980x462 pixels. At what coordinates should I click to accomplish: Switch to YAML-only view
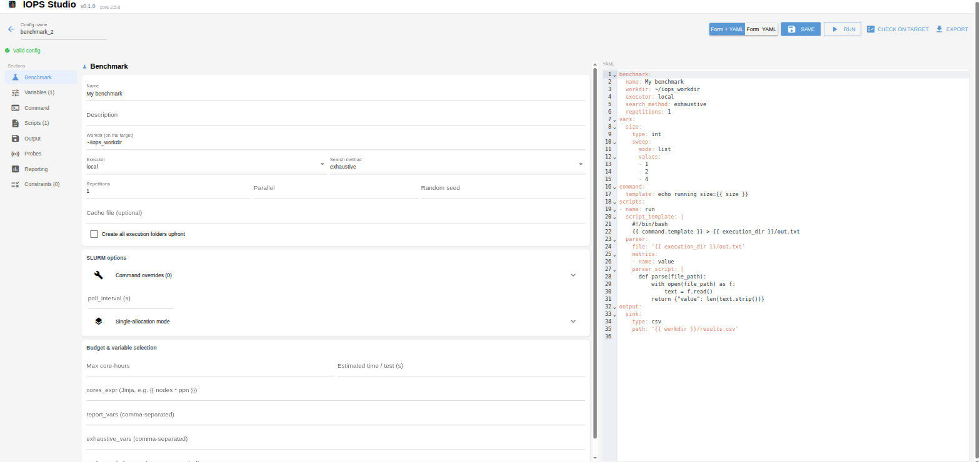[x=769, y=29]
